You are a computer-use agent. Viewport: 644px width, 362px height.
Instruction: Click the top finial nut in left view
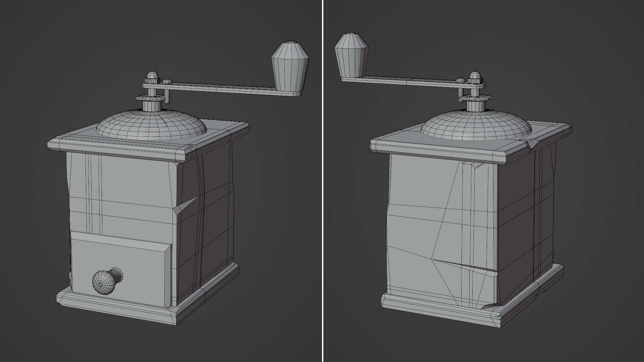coord(152,78)
